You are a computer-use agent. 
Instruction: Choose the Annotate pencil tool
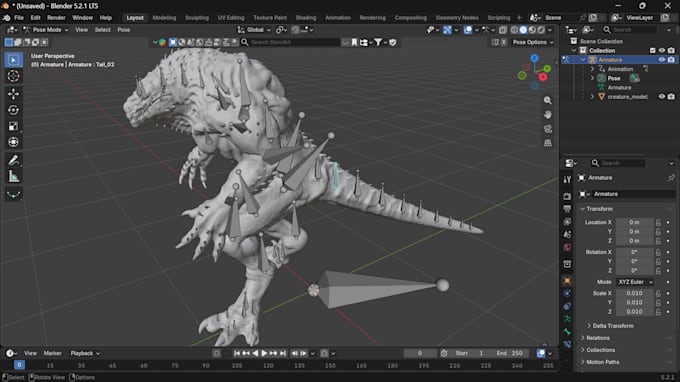[13, 160]
